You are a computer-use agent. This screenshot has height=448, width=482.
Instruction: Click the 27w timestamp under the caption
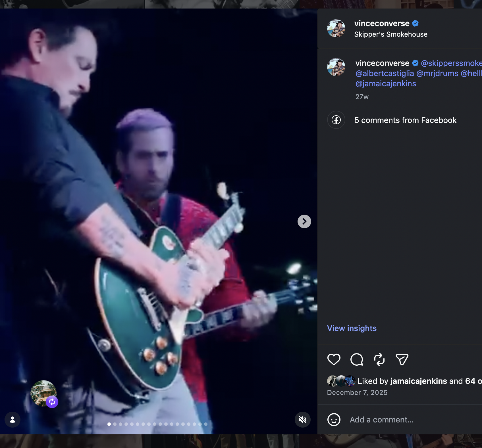(x=362, y=97)
